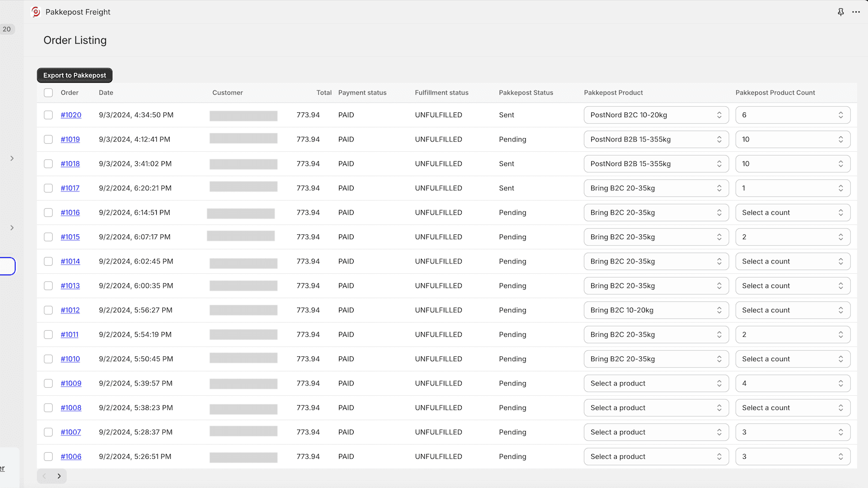
Task: Click the Pakkepost Freight logo
Action: 36,11
